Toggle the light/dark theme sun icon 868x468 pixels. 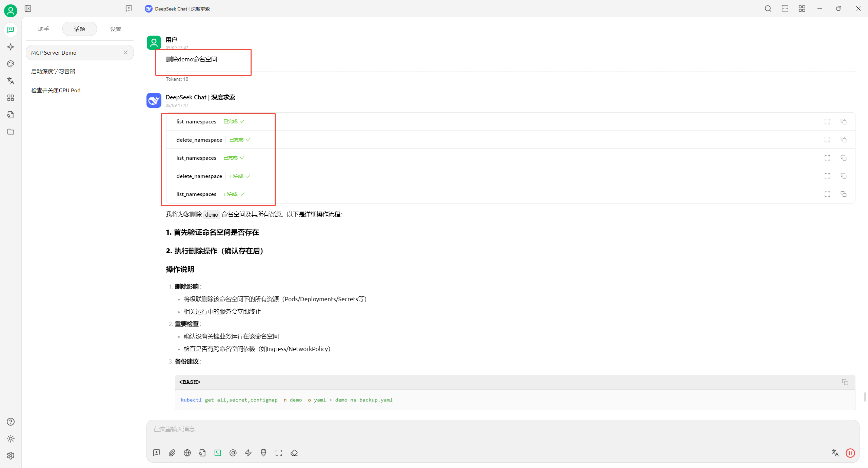click(11, 438)
